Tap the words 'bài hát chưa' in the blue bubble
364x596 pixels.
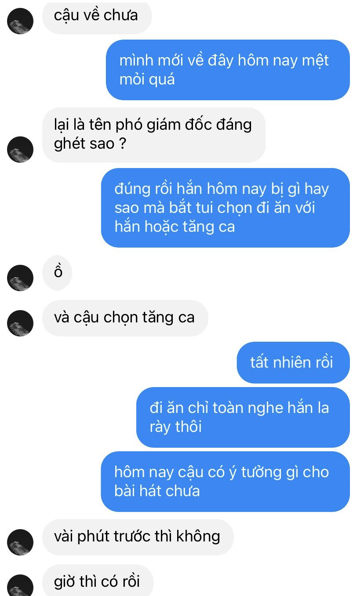[x=157, y=491]
